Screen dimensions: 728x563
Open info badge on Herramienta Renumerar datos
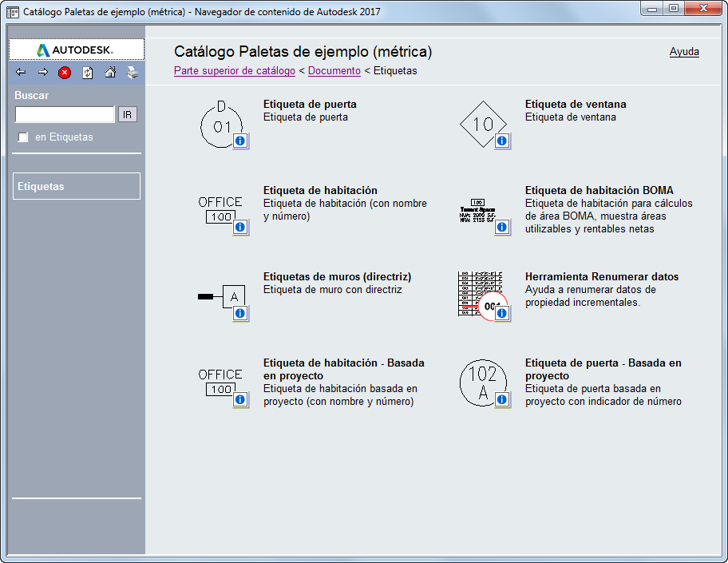pyautogui.click(x=502, y=314)
